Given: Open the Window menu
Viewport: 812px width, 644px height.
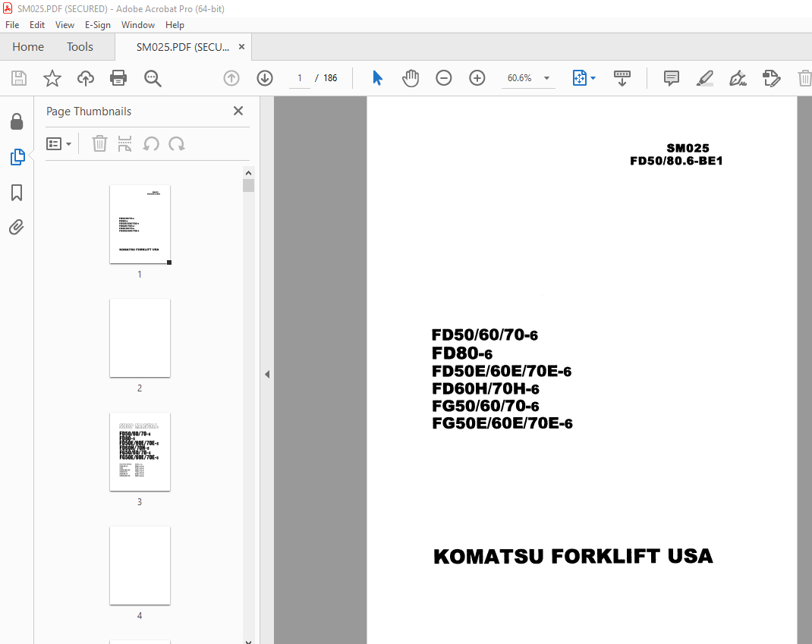Looking at the screenshot, I should tap(138, 25).
